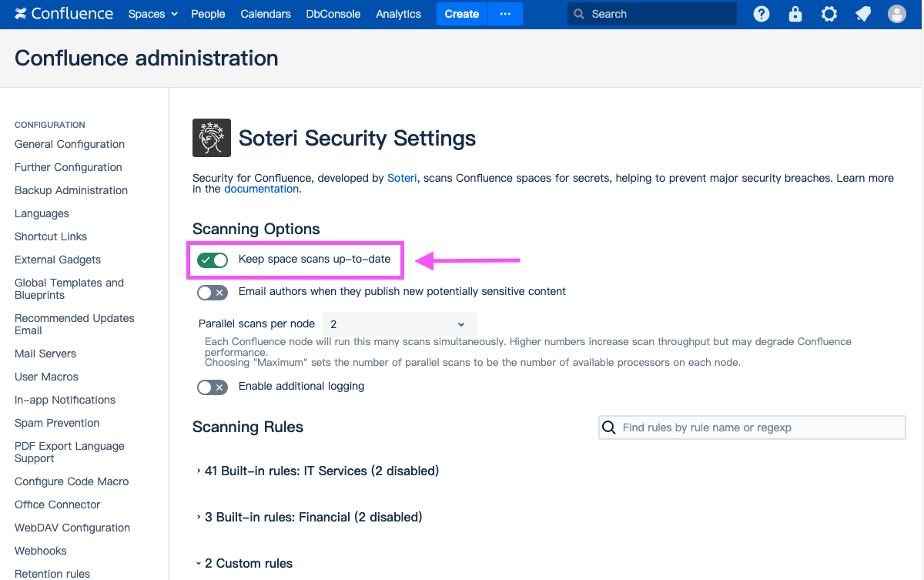The height and width of the screenshot is (580, 924).
Task: Click the ellipsis button beside Create
Action: (x=505, y=14)
